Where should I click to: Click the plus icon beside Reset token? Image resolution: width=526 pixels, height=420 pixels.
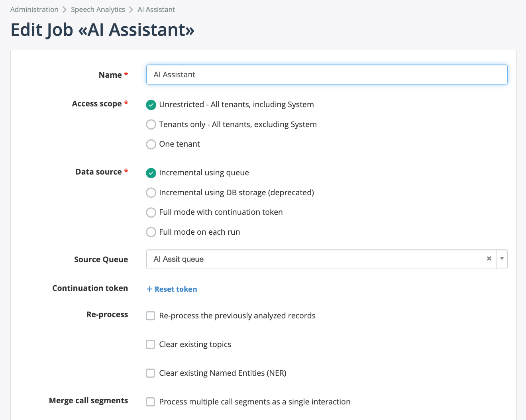(x=149, y=289)
